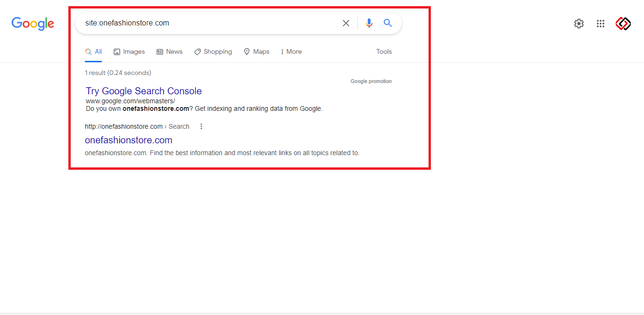
Task: Open the onefashionstore.com result title
Action: point(129,140)
